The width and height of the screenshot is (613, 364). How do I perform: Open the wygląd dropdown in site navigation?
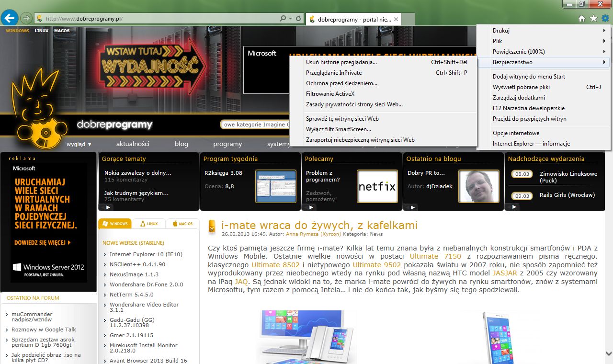click(79, 144)
